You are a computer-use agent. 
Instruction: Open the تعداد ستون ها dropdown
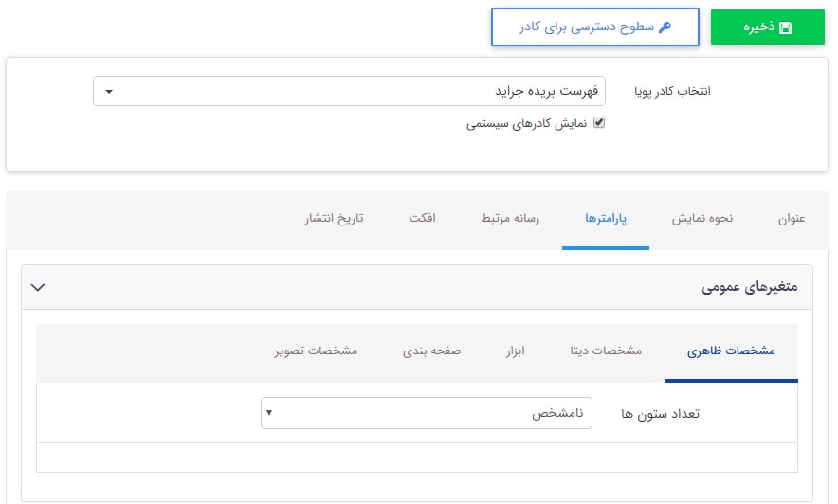tap(427, 413)
